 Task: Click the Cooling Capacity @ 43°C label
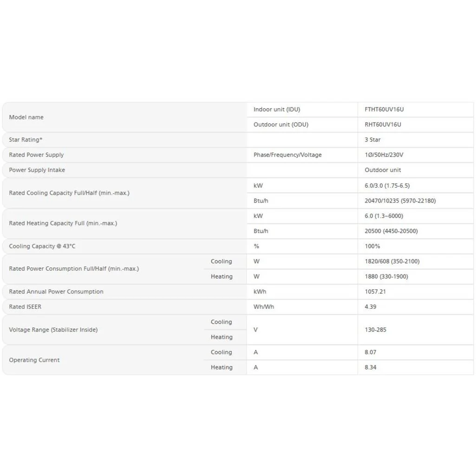(x=42, y=246)
